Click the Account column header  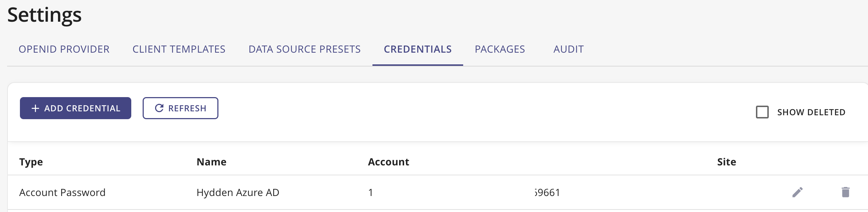pyautogui.click(x=388, y=162)
